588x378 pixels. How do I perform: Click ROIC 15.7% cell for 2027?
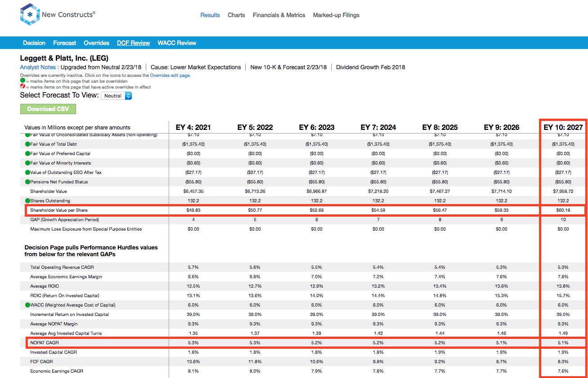tap(563, 296)
